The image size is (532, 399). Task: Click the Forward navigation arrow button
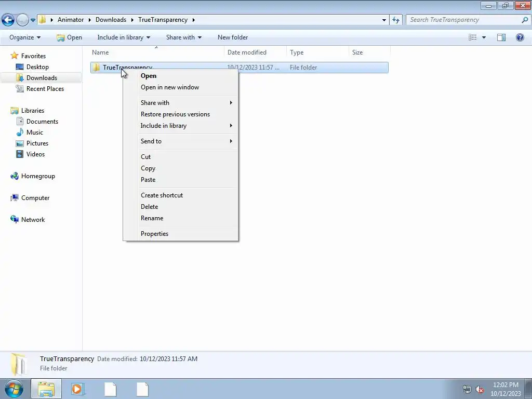(x=22, y=20)
